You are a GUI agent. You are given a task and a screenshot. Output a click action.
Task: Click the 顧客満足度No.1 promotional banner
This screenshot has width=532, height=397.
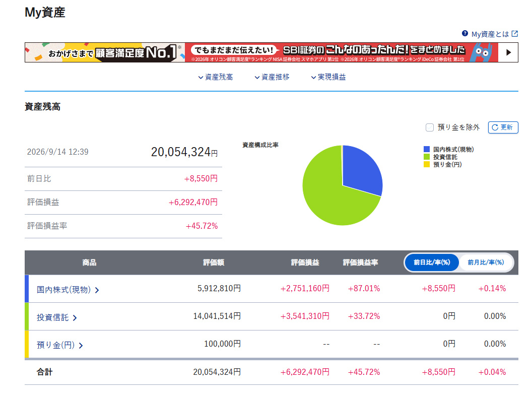pyautogui.click(x=271, y=52)
